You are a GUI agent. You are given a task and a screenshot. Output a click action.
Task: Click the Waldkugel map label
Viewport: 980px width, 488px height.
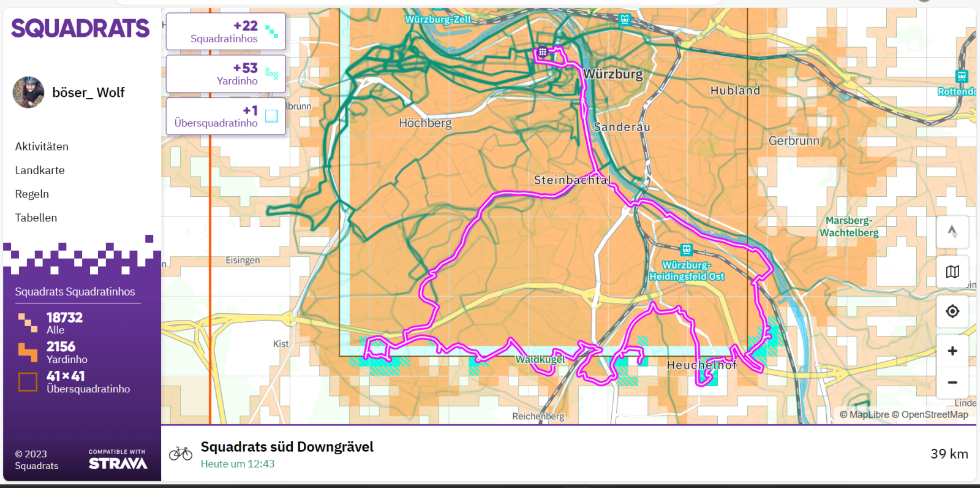(x=540, y=359)
